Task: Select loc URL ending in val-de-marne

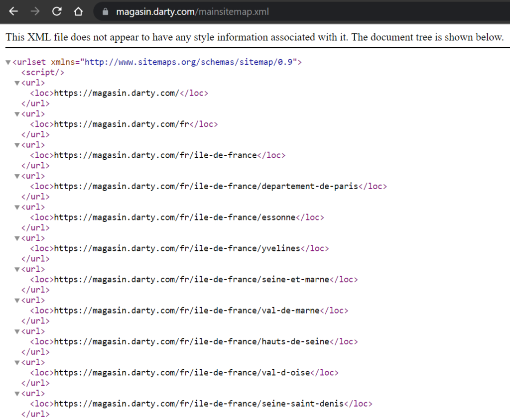Action: point(187,311)
